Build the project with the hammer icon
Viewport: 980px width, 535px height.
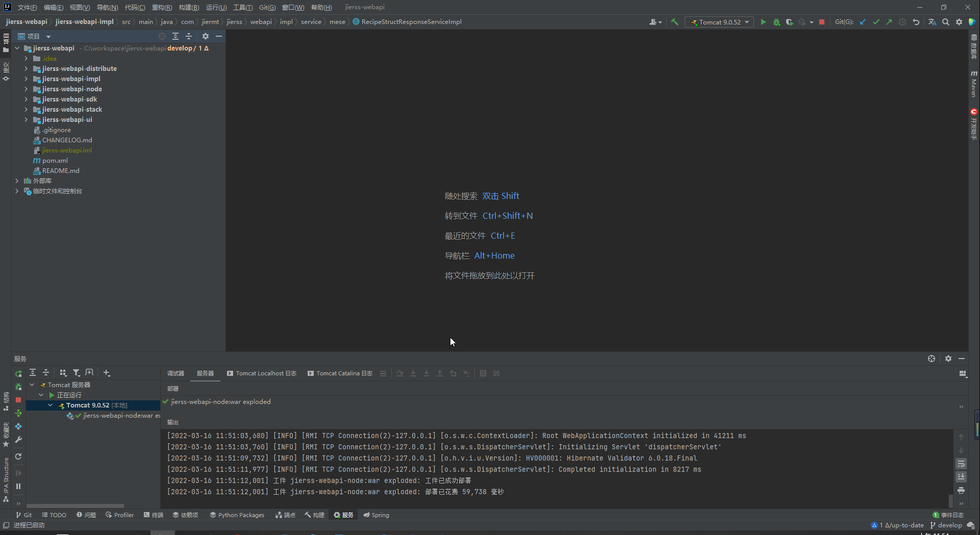click(x=674, y=22)
